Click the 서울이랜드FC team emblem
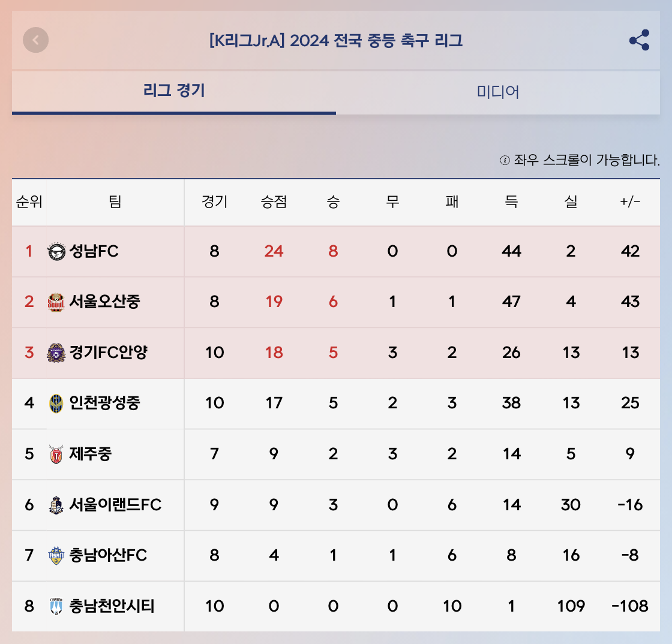 click(55, 505)
